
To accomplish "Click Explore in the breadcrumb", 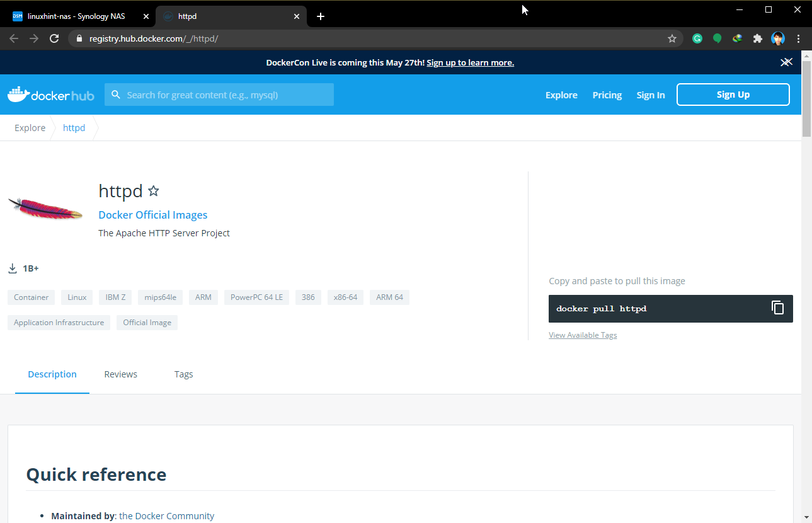I will pos(30,128).
